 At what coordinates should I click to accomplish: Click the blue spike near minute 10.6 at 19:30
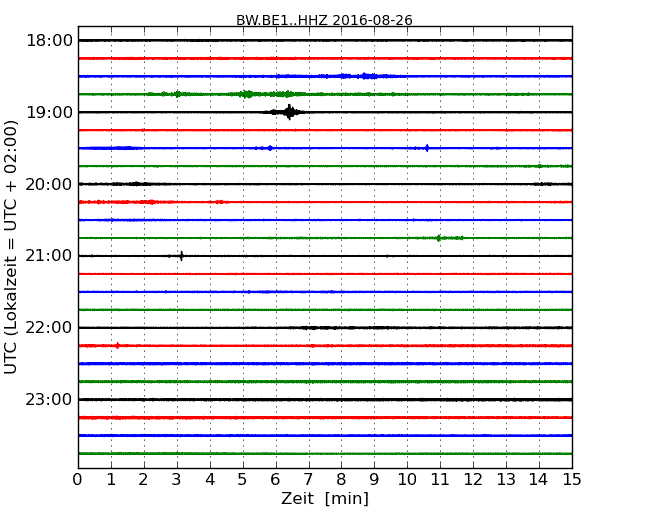pos(427,148)
